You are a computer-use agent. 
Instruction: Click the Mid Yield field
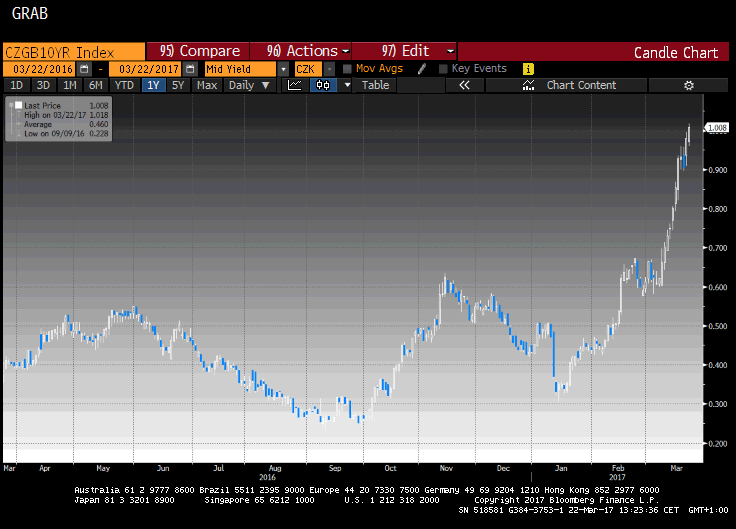pyautogui.click(x=240, y=69)
